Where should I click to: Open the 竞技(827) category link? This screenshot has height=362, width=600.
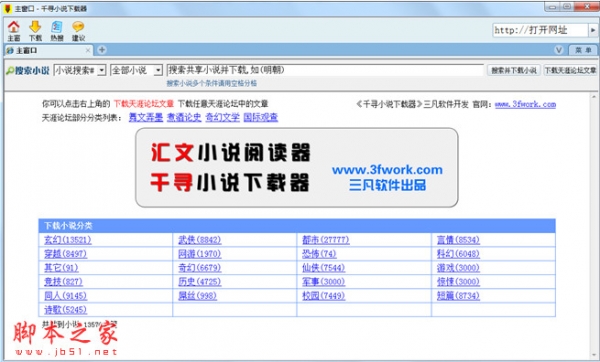[x=63, y=282]
